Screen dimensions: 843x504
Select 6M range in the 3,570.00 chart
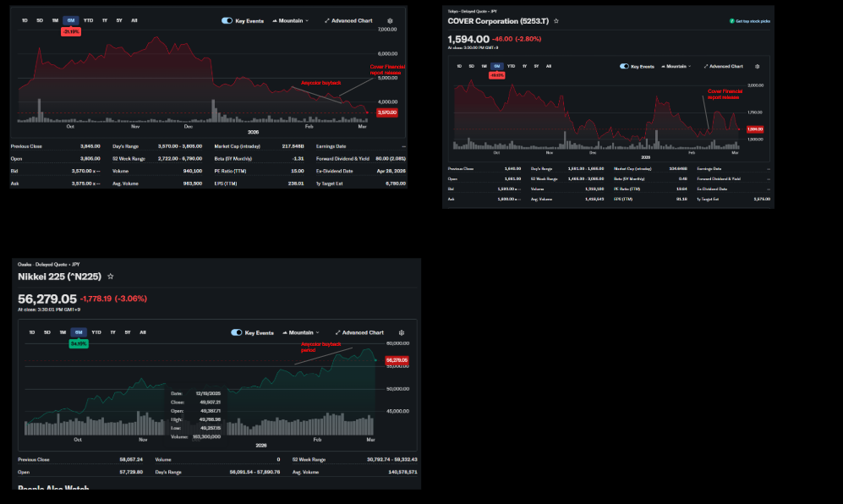(71, 20)
